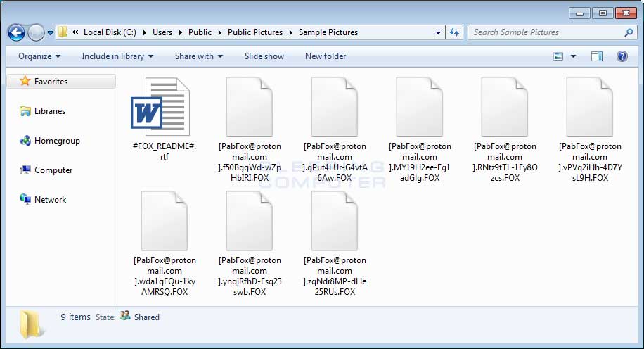Select Libraries in navigation pane
This screenshot has width=644, height=349.
50,111
